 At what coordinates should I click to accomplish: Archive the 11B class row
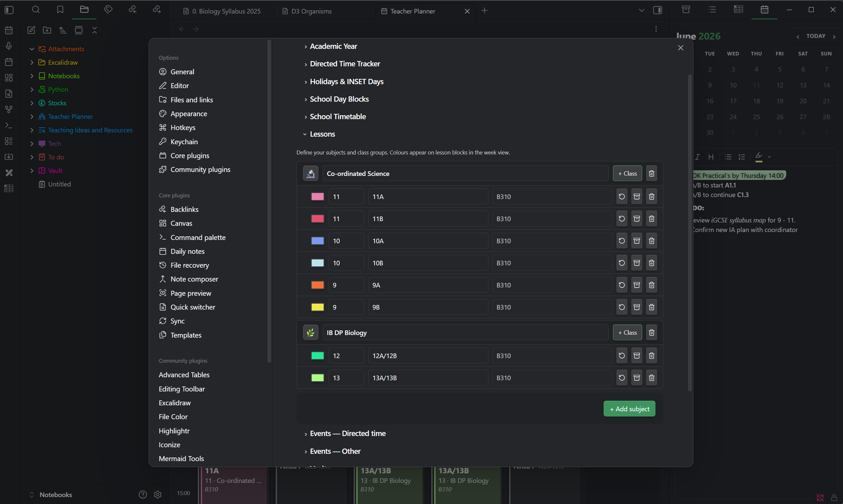click(x=637, y=219)
